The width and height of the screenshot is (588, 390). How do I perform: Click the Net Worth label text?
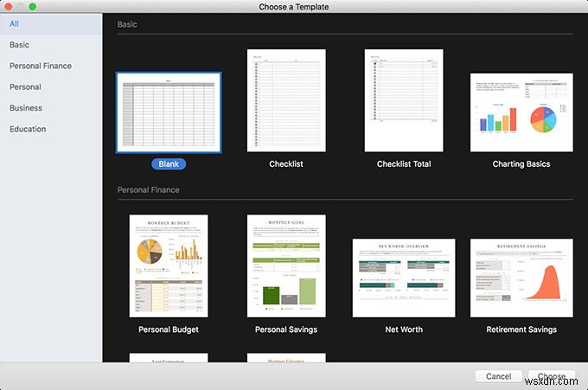click(404, 329)
